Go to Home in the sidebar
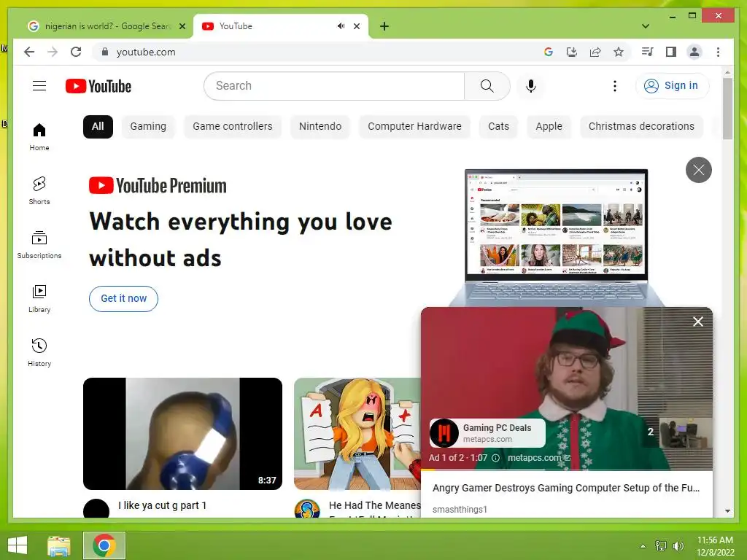 tap(39, 137)
